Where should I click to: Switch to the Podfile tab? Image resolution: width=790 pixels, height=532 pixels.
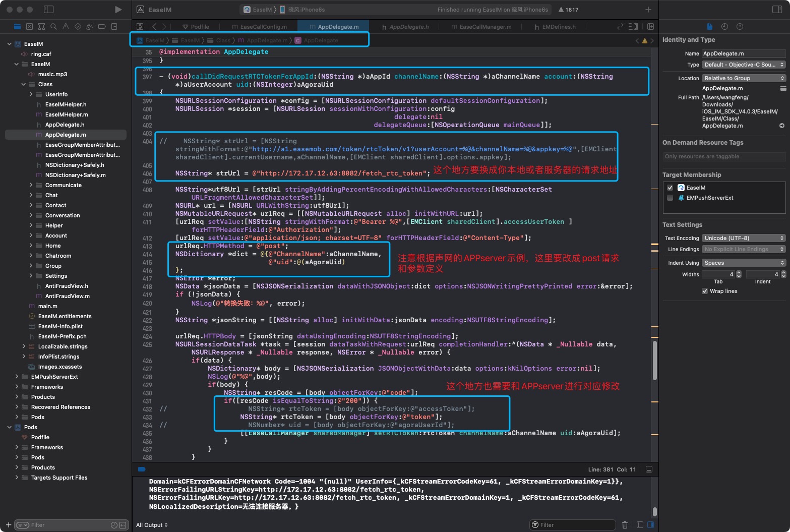[x=196, y=27]
